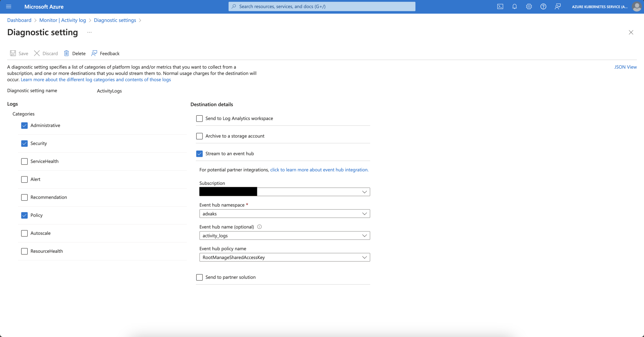The width and height of the screenshot is (644, 337).
Task: Open the Notifications bell
Action: pos(514,6)
